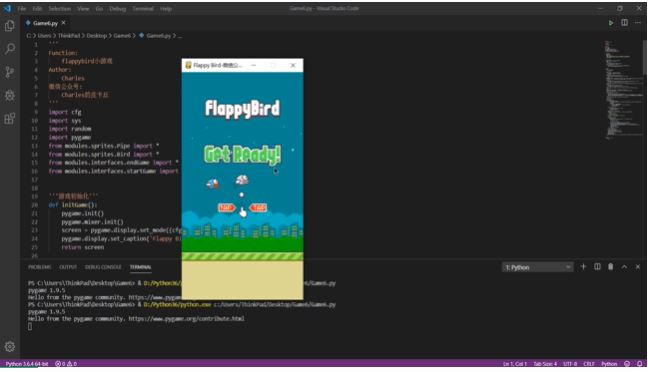Add a new terminal with plus icon

coord(583,267)
